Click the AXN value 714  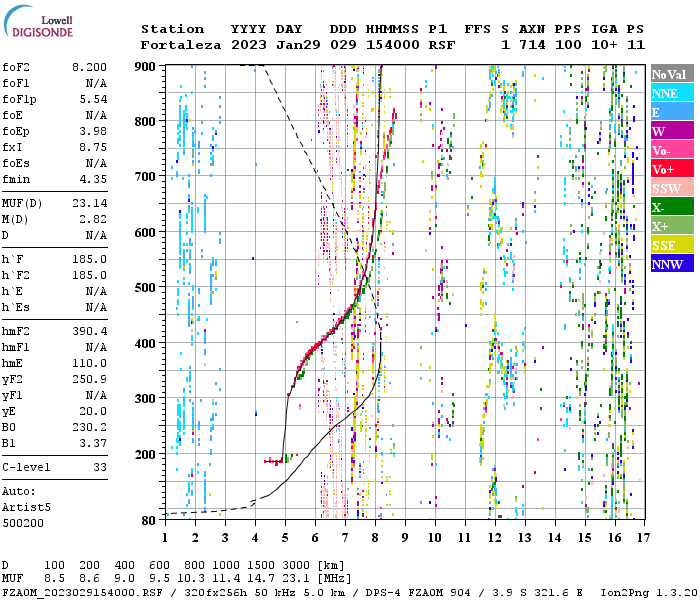tap(532, 45)
